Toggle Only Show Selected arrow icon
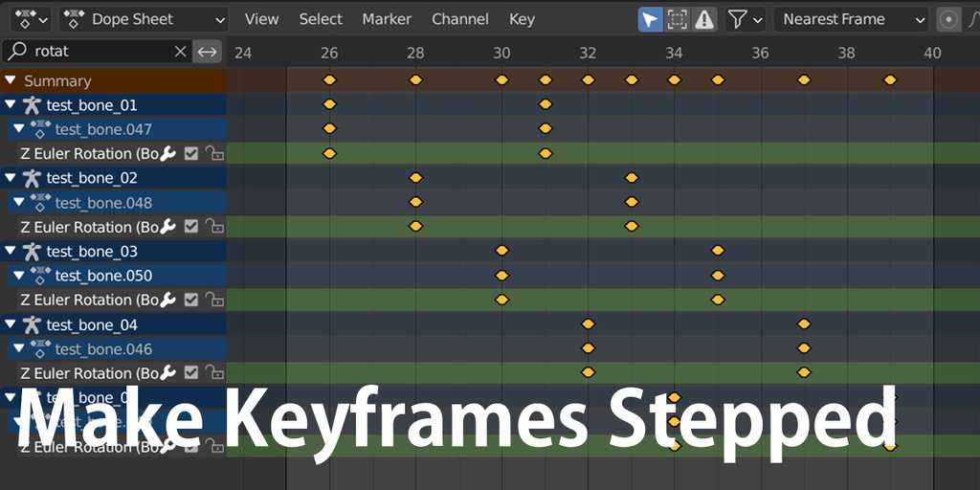This screenshot has height=490, width=980. pyautogui.click(x=650, y=19)
